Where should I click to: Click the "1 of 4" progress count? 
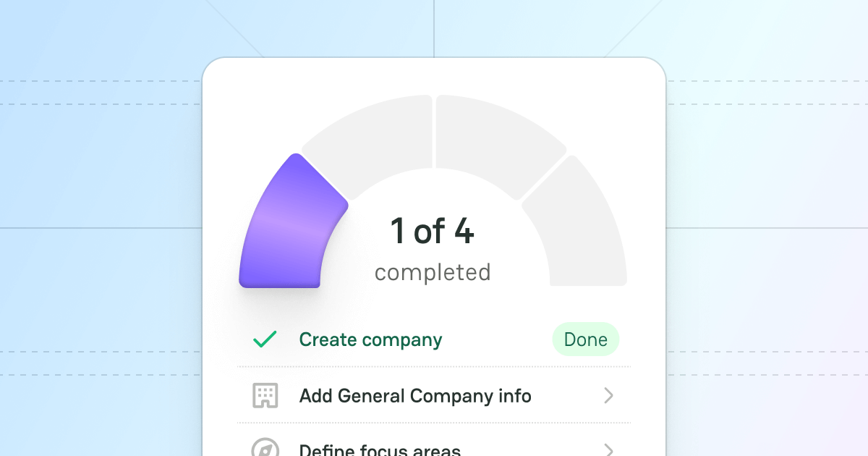point(433,231)
